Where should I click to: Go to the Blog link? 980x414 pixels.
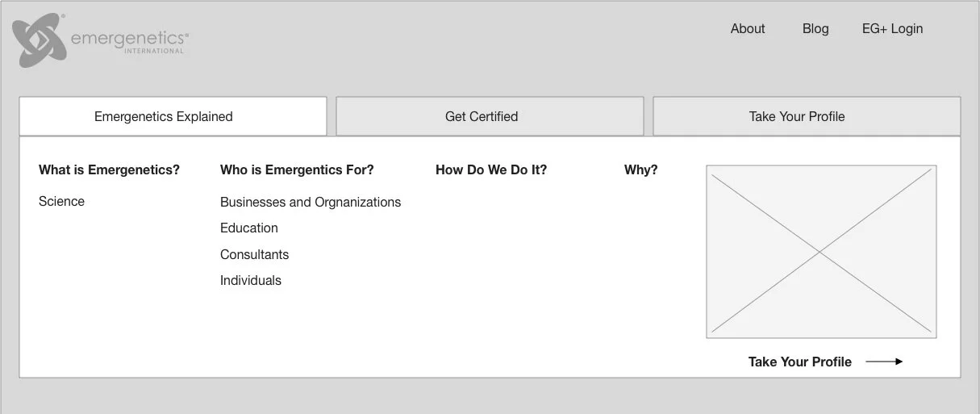pyautogui.click(x=815, y=29)
